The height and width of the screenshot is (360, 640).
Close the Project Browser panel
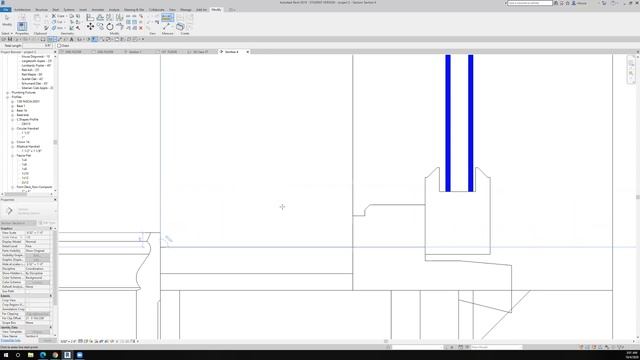55,52
